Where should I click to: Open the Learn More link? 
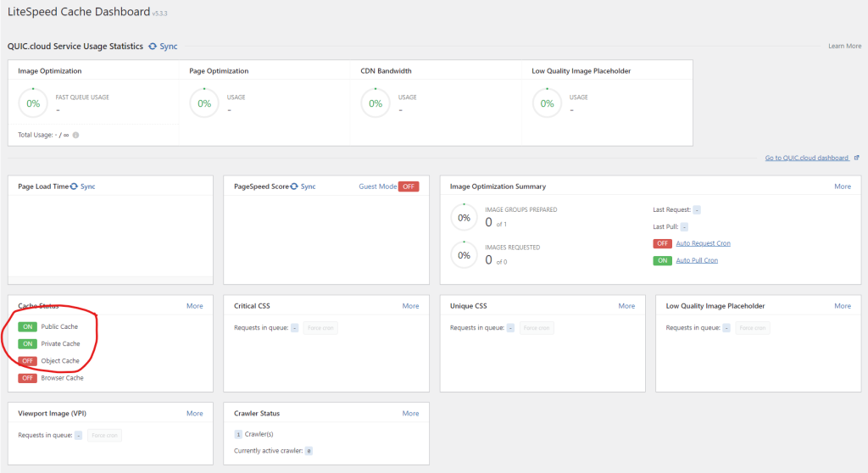pos(844,46)
